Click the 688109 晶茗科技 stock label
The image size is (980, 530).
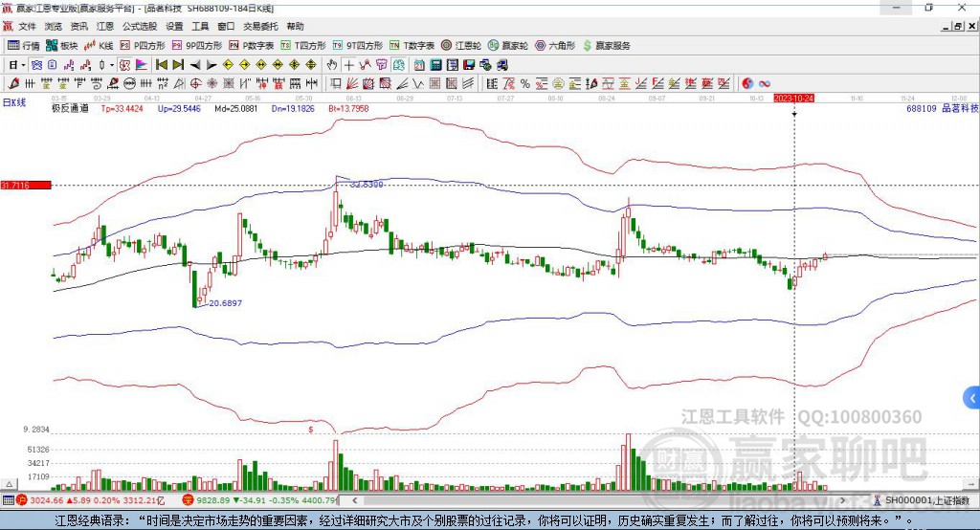coord(943,109)
